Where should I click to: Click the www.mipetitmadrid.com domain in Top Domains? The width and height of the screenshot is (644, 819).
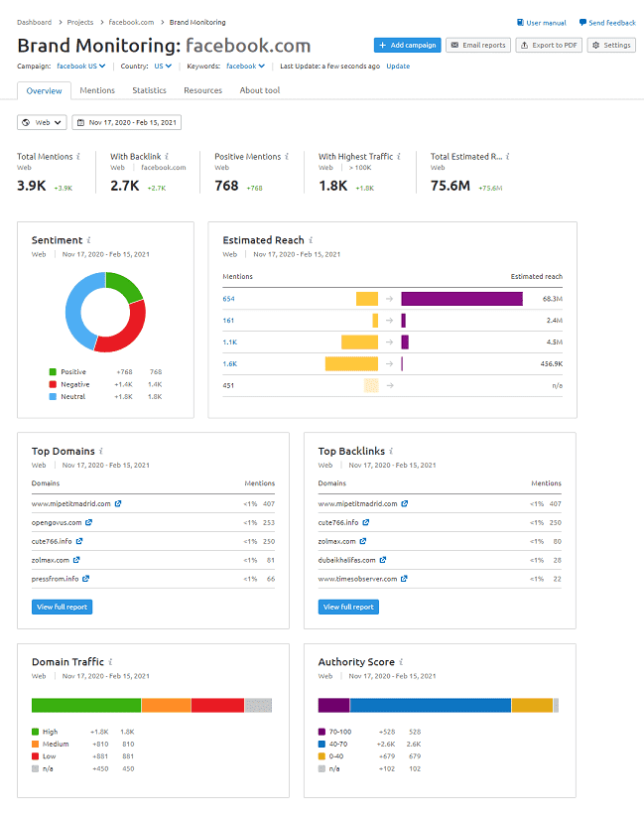tap(71, 503)
